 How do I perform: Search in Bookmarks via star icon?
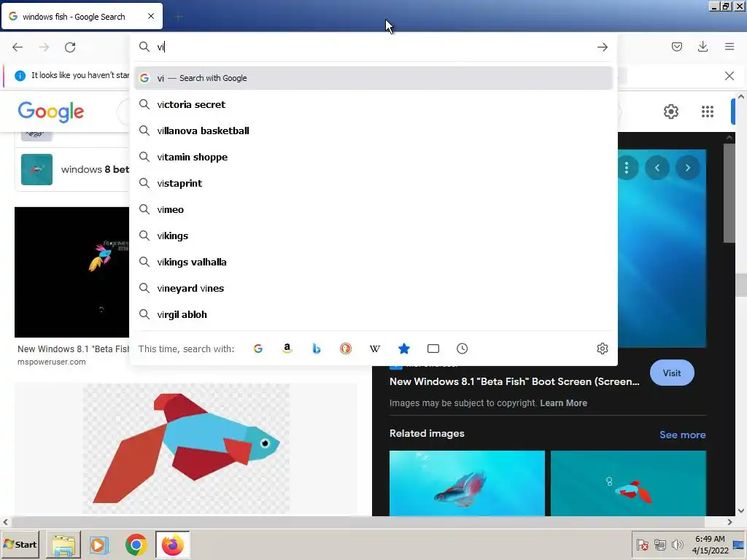point(404,349)
